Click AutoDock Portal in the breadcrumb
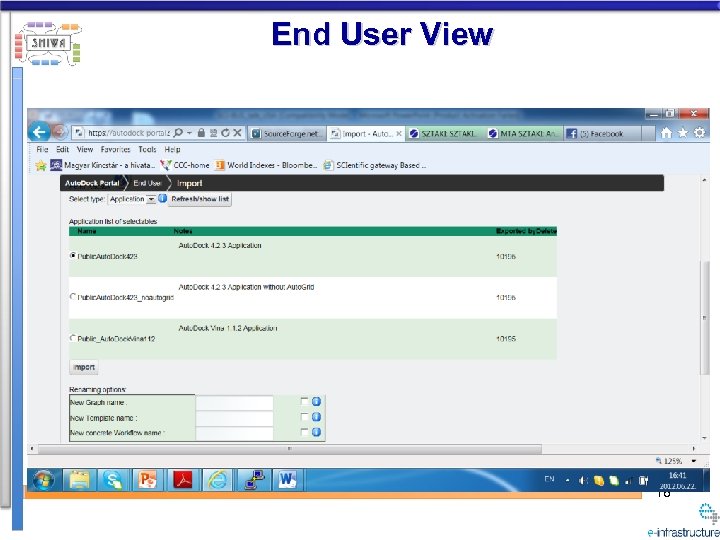Screen dimensions: 720x540 [92, 183]
